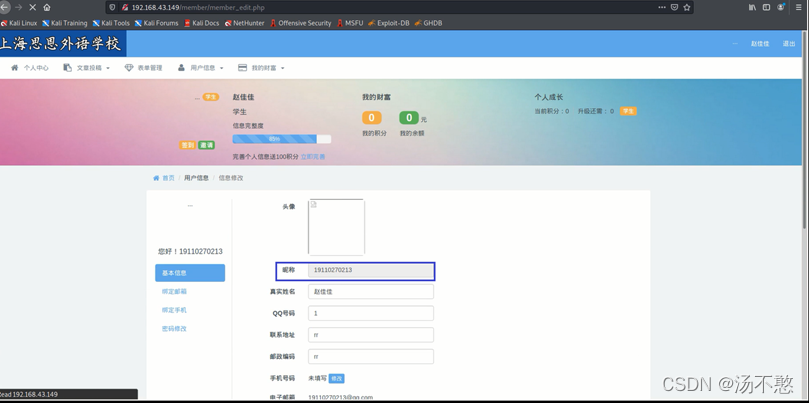Click the green 我的余额 value badge
This screenshot has width=809, height=403.
(409, 118)
